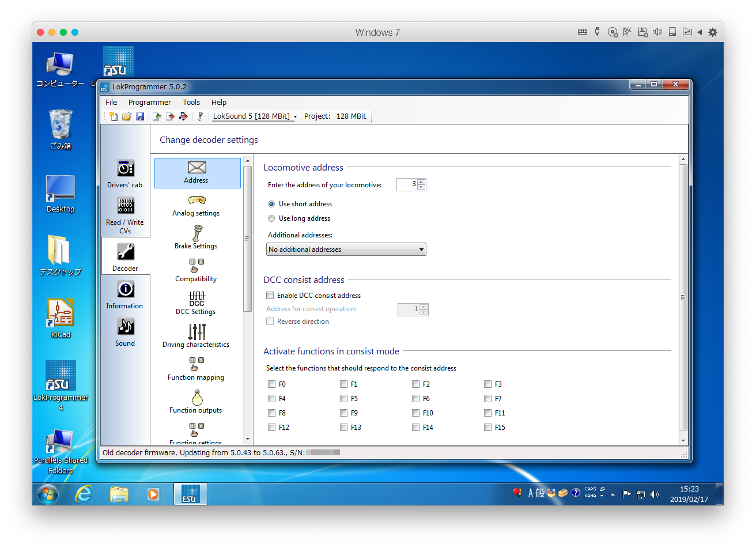Click the Windows Start button
The height and width of the screenshot is (548, 756).
48,494
